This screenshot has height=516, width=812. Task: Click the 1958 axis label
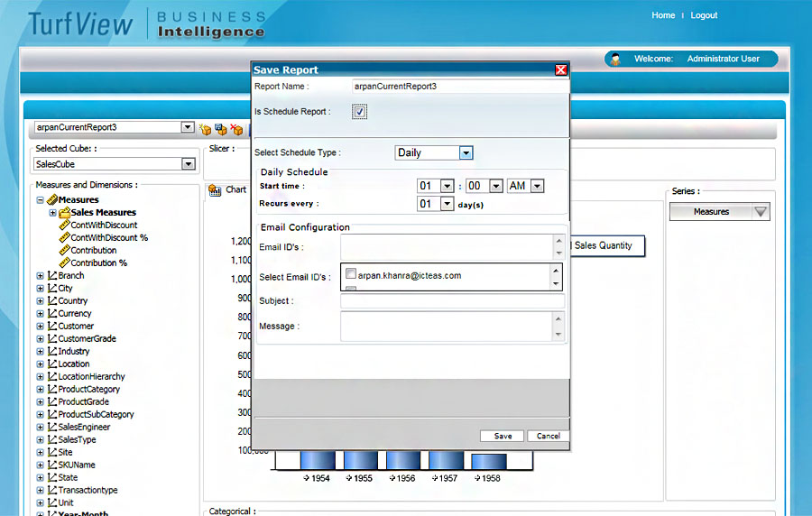coord(491,478)
